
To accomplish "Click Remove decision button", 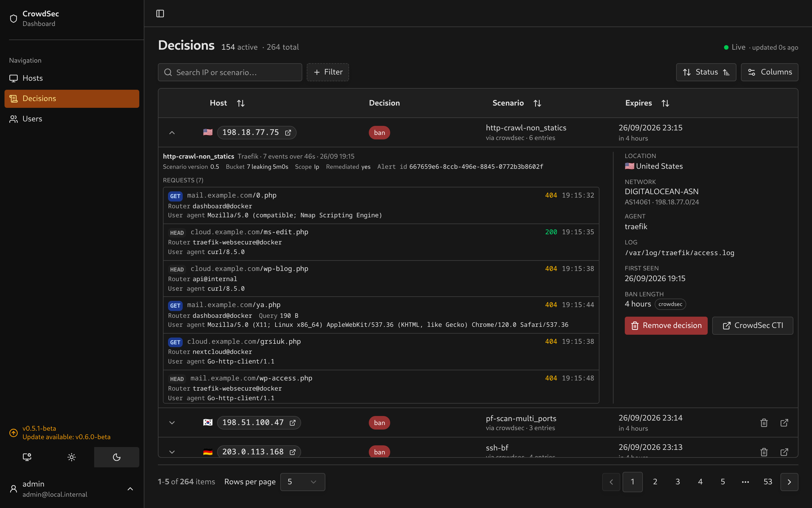I will 666,325.
